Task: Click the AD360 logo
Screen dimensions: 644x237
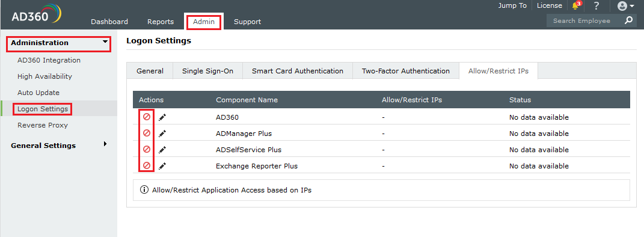Action: [37, 14]
